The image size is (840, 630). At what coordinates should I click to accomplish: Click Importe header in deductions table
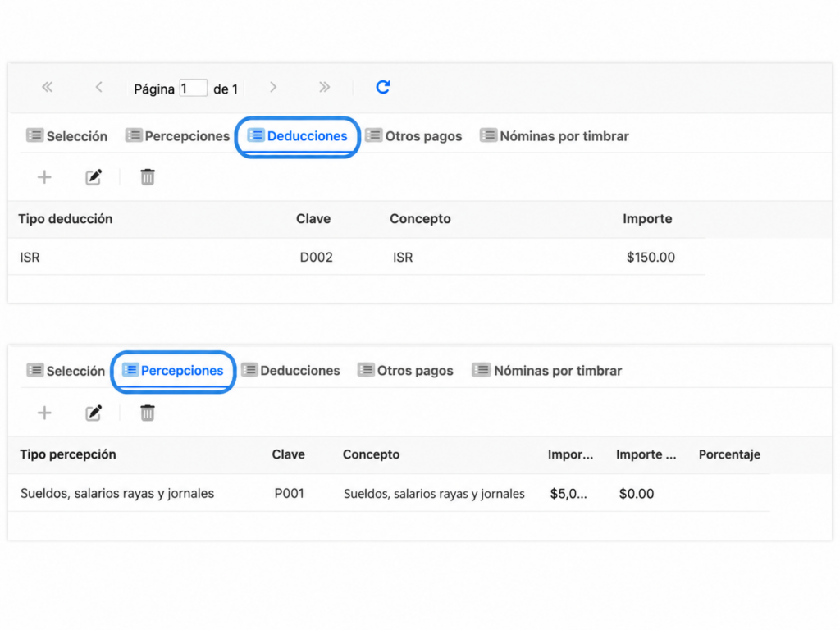647,218
